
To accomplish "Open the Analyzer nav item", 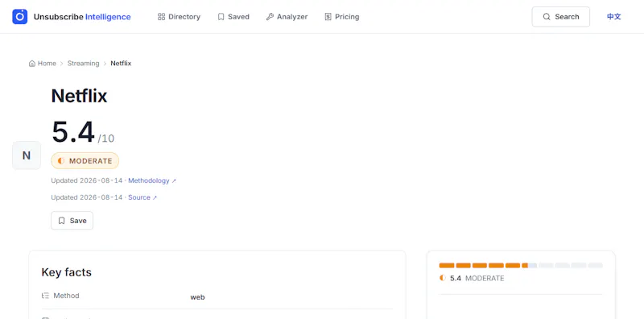I will click(287, 17).
